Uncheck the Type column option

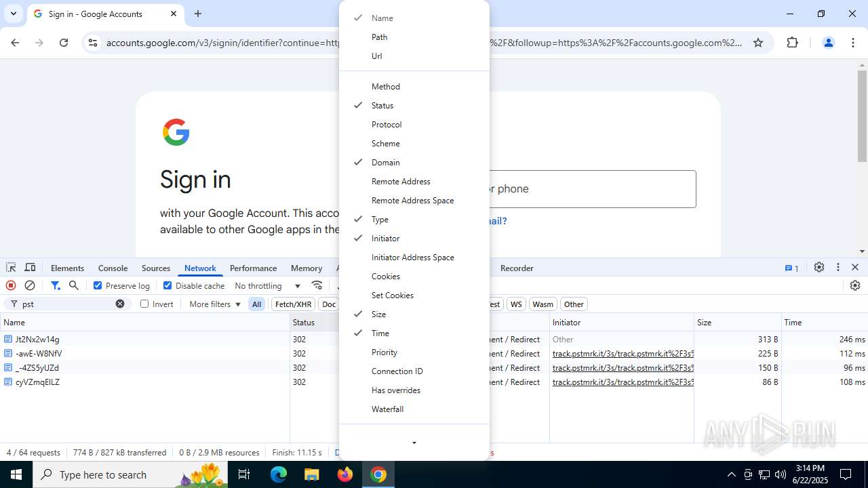[x=414, y=220]
